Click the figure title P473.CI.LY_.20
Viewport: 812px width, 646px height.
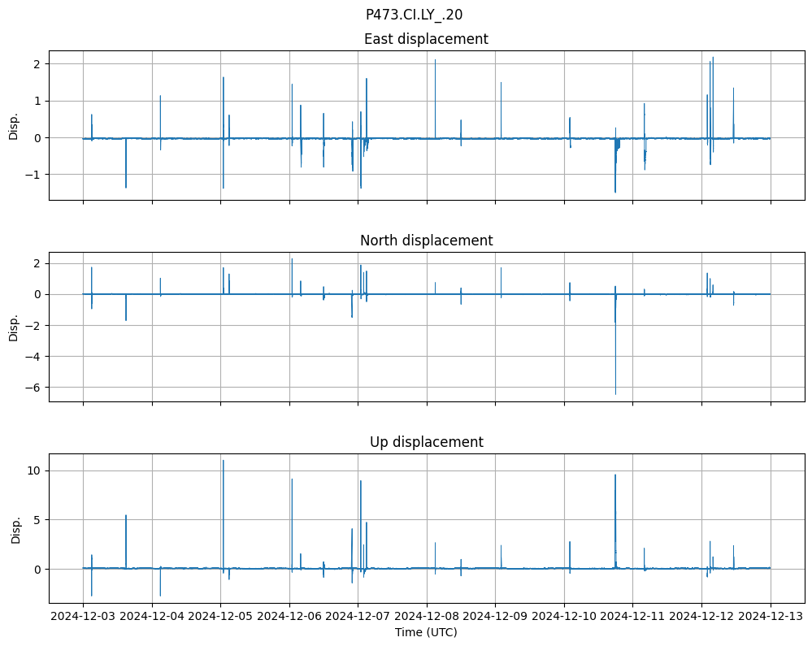tap(414, 15)
